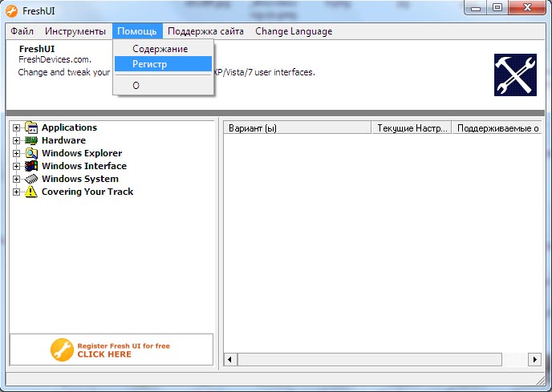552x392 pixels.
Task: Expand the Windows System tree node
Action: point(16,179)
